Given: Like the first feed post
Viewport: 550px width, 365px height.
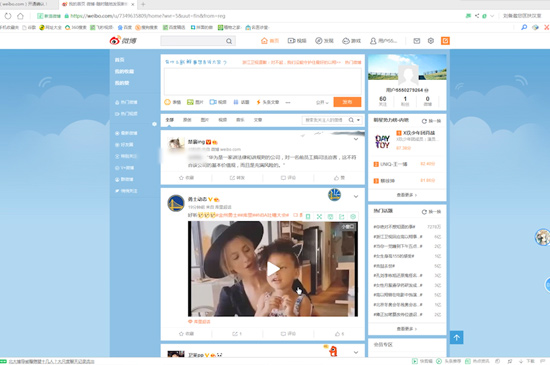Looking at the screenshot, I should click(339, 178).
